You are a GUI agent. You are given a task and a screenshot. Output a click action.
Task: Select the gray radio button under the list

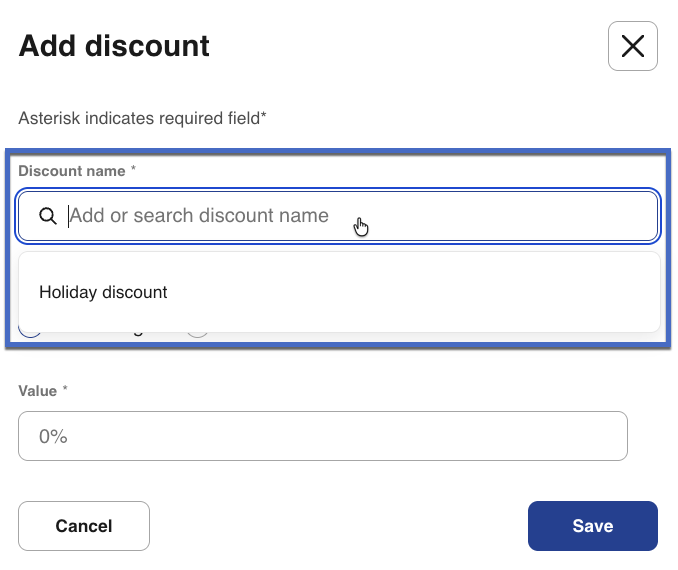[198, 335]
